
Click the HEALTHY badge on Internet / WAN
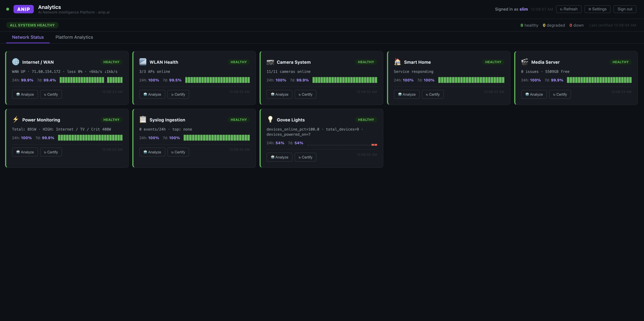(x=112, y=62)
